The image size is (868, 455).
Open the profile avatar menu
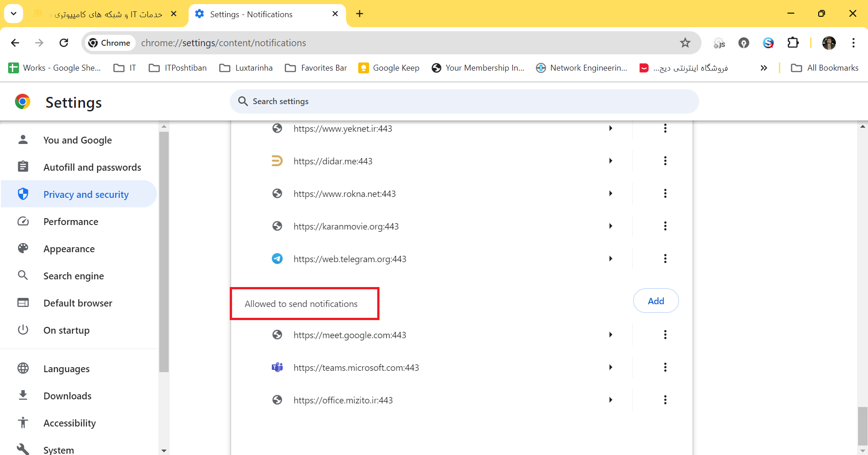point(829,43)
